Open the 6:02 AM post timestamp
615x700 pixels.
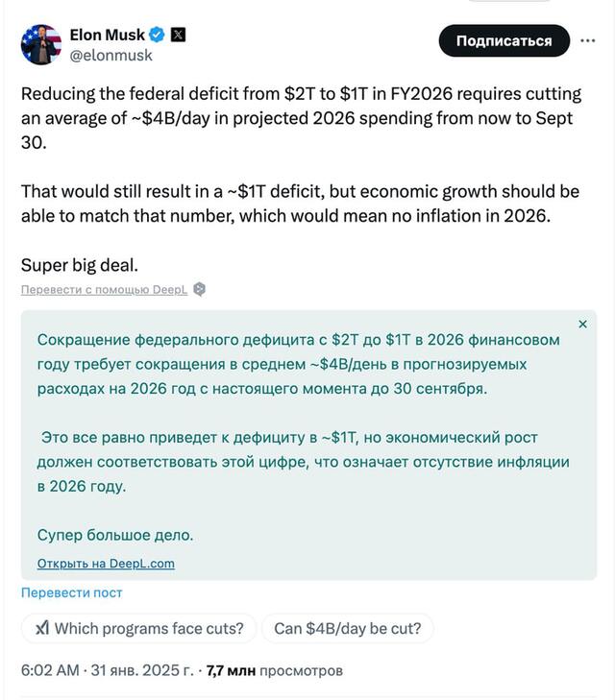pos(50,670)
